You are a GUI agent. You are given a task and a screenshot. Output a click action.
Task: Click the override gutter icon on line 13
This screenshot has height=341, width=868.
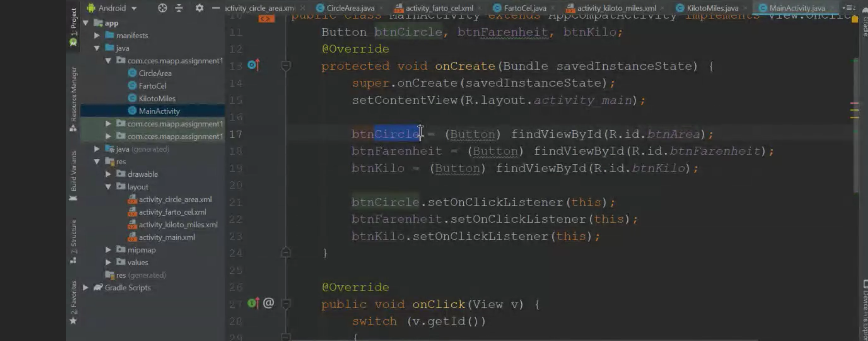point(254,66)
